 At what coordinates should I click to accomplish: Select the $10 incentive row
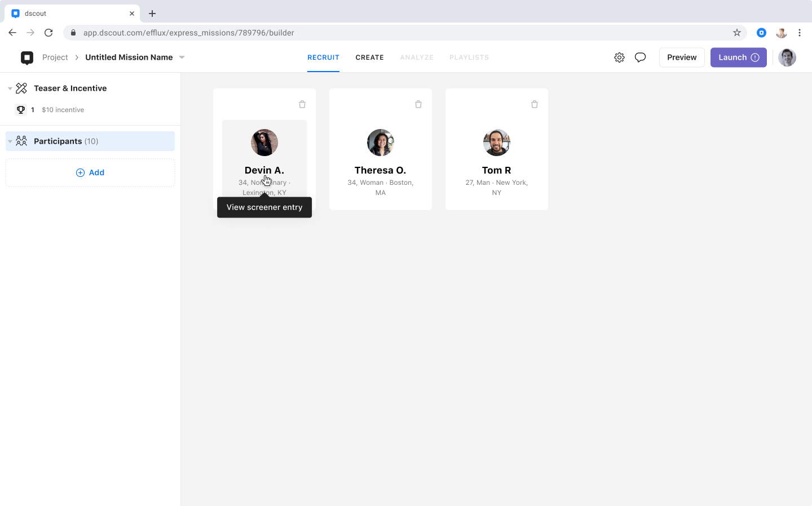coord(90,110)
